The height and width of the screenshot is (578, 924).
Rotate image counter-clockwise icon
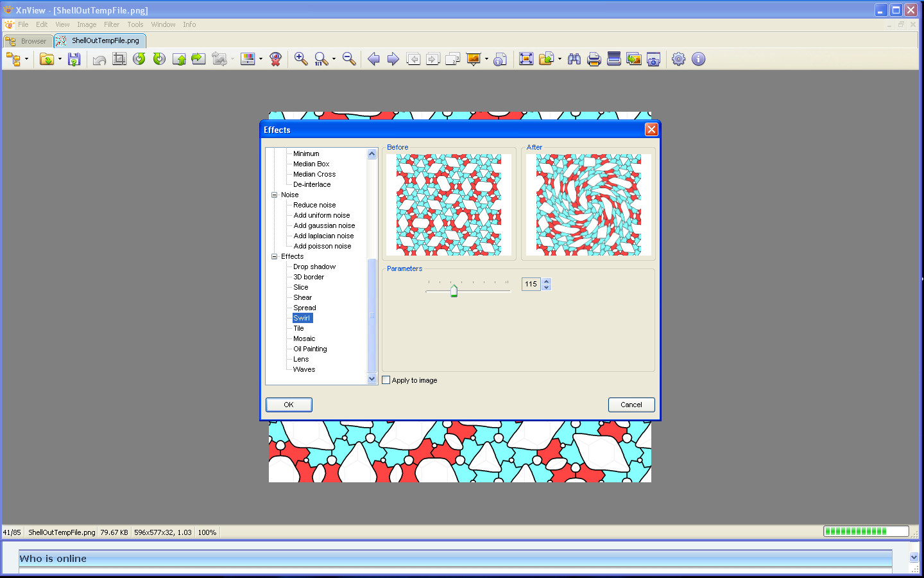[x=139, y=59]
